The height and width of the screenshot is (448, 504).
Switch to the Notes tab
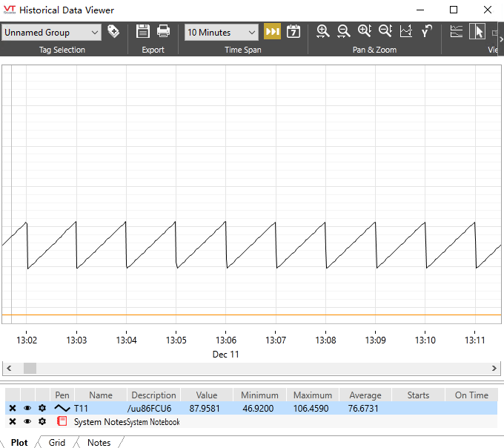click(x=99, y=443)
